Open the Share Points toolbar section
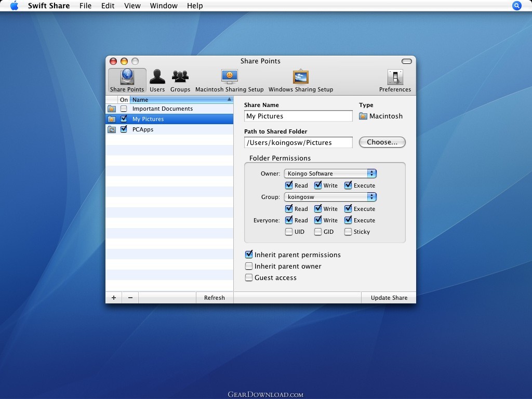Image resolution: width=532 pixels, height=399 pixels. click(x=127, y=81)
